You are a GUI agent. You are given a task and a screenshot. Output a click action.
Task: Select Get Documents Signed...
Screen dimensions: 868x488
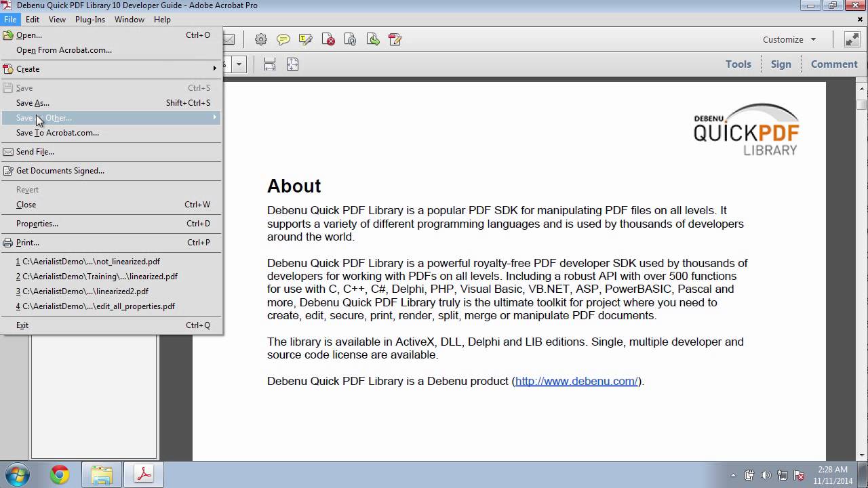(x=111, y=171)
